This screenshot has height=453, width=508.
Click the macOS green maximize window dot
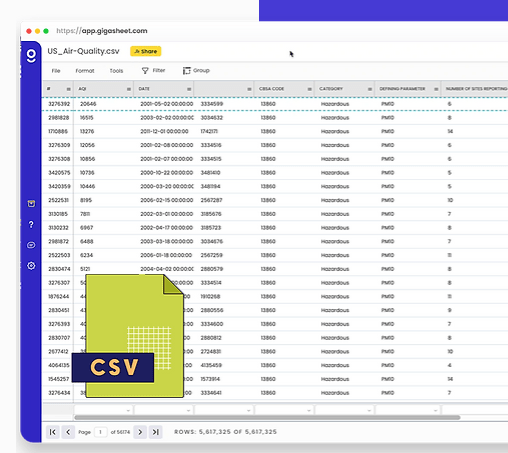46,31
